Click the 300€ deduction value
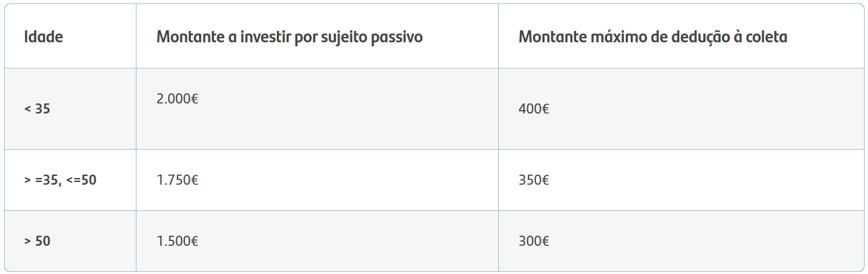This screenshot has height=274, width=868. point(534,240)
